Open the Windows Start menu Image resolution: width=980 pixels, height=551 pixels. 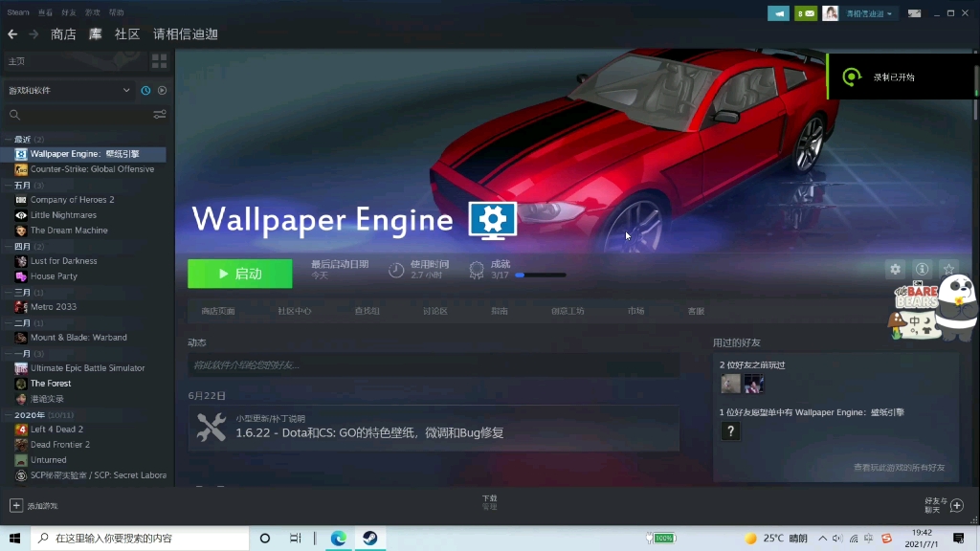point(15,538)
